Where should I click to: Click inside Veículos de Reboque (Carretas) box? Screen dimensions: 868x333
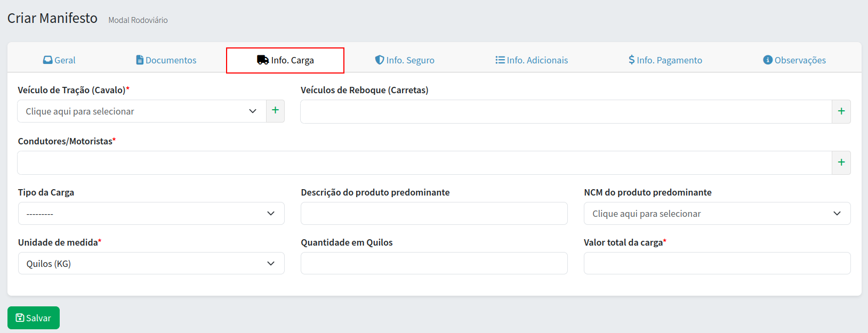coord(565,111)
